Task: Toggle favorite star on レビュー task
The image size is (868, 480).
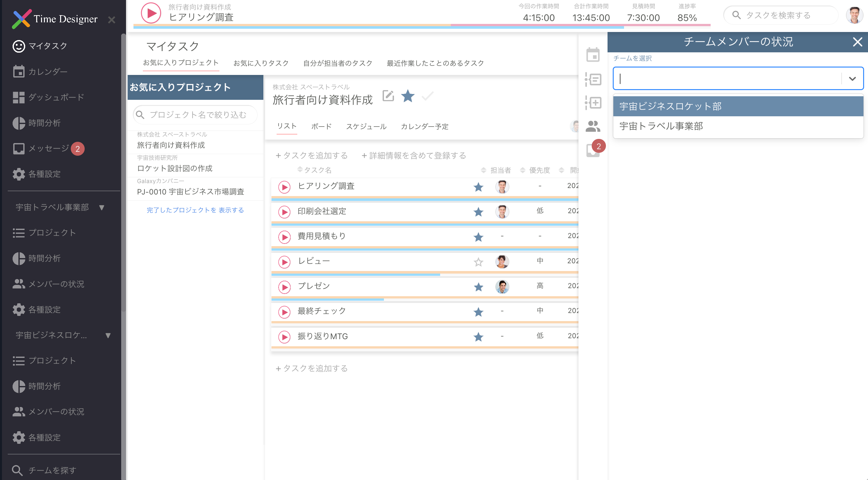Action: (x=478, y=262)
